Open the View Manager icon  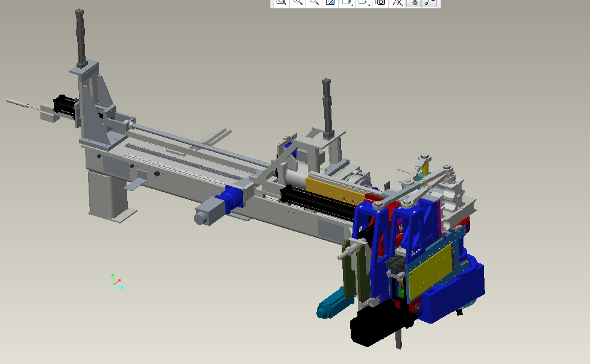pos(380,2)
